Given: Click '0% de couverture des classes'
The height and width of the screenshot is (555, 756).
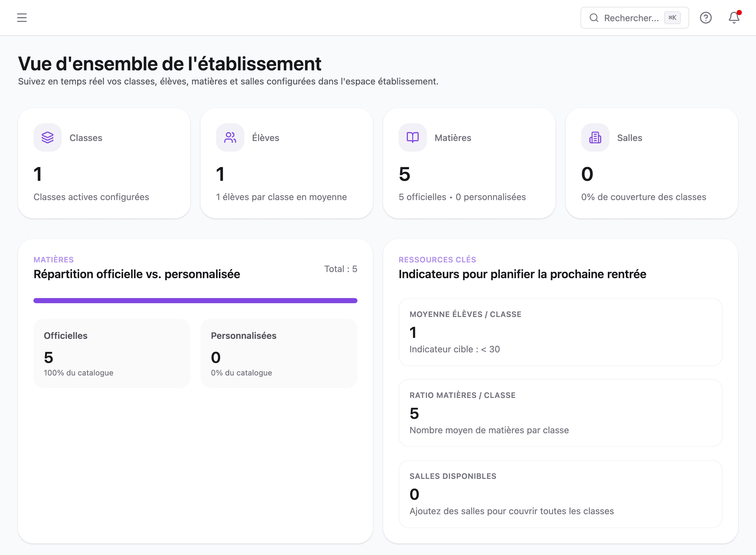Looking at the screenshot, I should [644, 197].
